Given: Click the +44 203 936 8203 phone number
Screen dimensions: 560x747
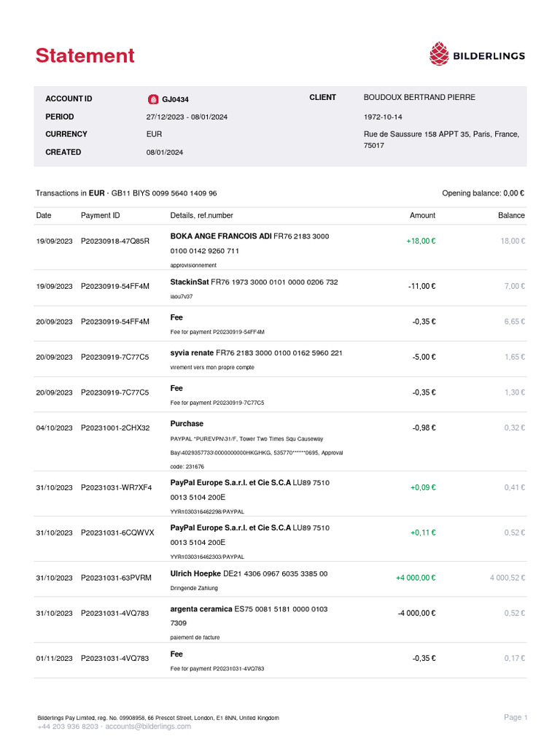Looking at the screenshot, I should (x=68, y=727).
